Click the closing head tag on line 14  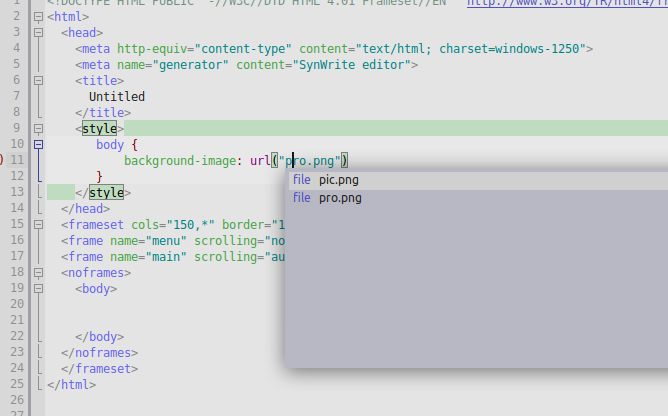click(86, 209)
